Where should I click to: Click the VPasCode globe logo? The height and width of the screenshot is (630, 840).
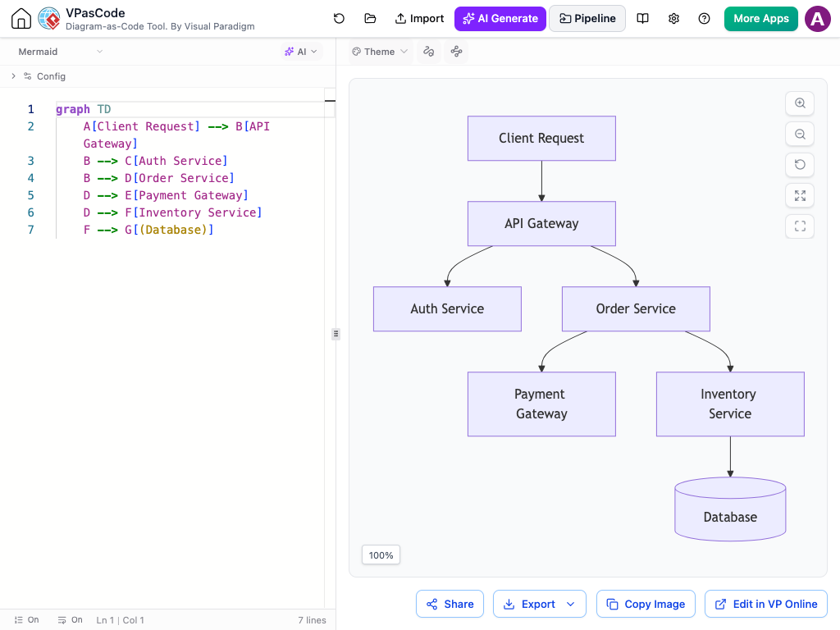click(49, 18)
